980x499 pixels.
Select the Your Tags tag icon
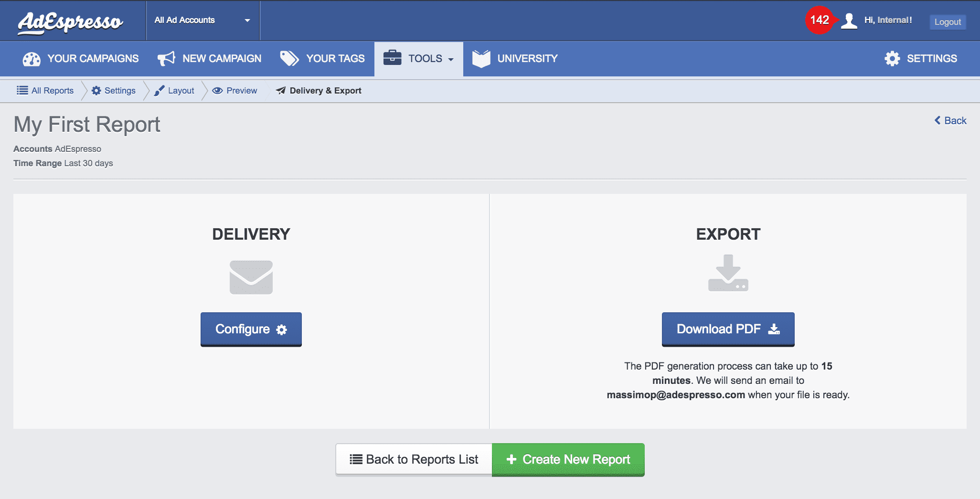coord(288,58)
